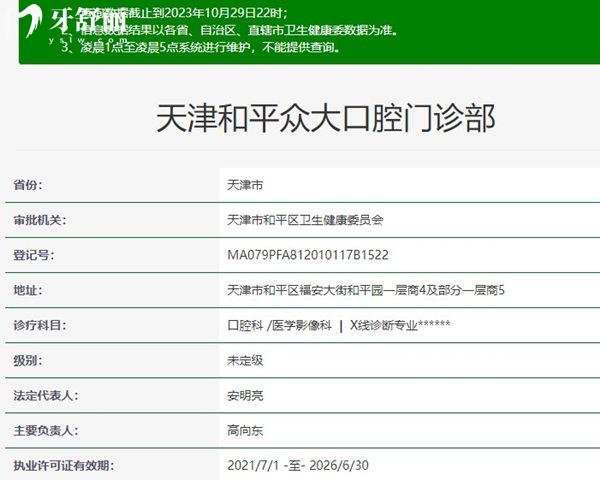Click the 法定代表人 label

click(46, 395)
